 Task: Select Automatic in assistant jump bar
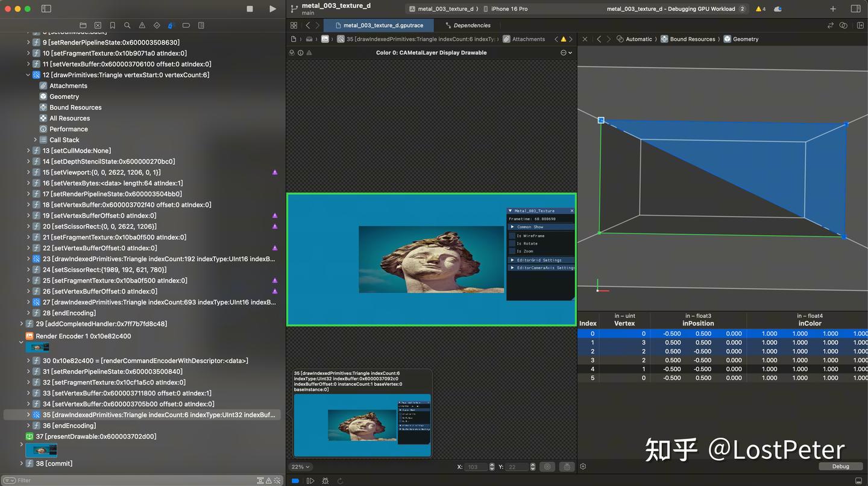[x=634, y=39]
